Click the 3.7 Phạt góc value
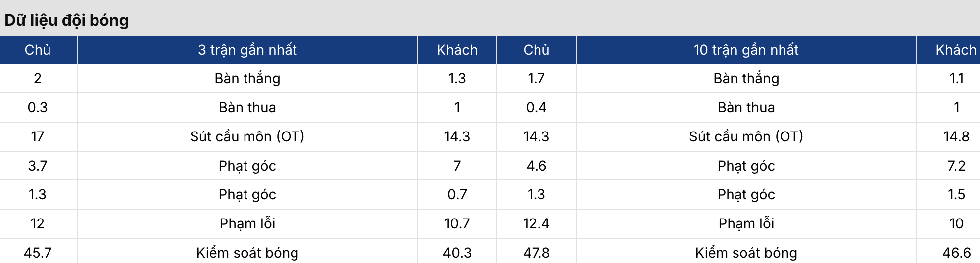980x263 pixels. click(x=38, y=166)
